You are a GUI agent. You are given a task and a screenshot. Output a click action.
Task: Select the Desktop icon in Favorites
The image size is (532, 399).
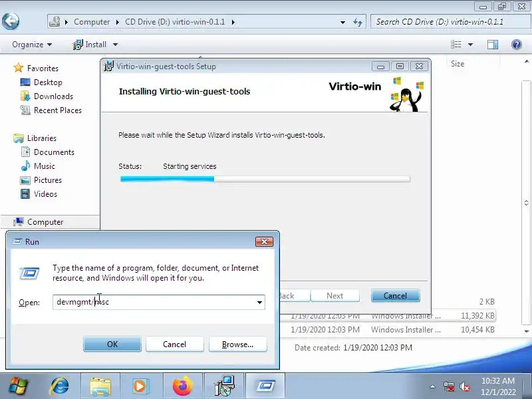(x=25, y=82)
